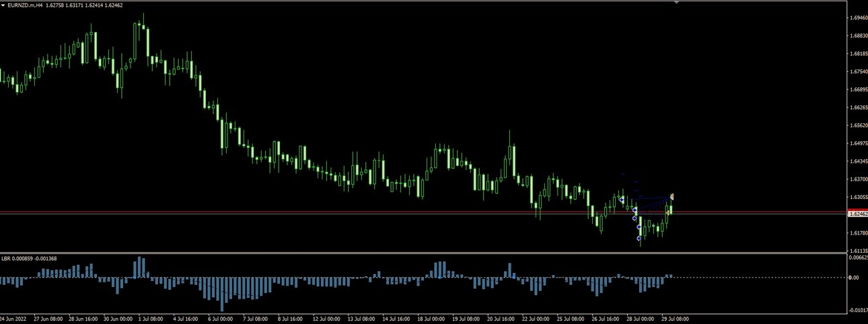Select the 13 Jul 08:00 time label
The width and height of the screenshot is (868, 324).
361,319
